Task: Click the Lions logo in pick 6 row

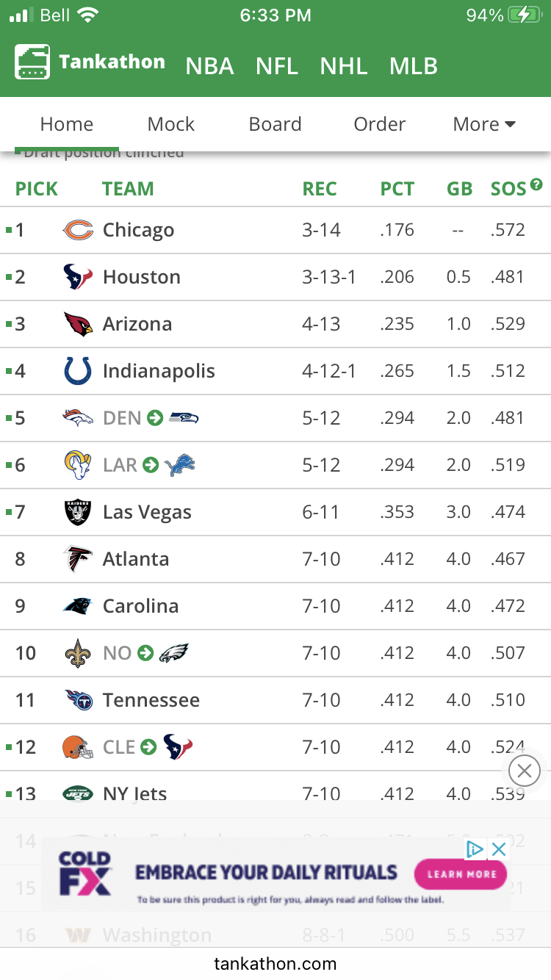Action: click(179, 465)
